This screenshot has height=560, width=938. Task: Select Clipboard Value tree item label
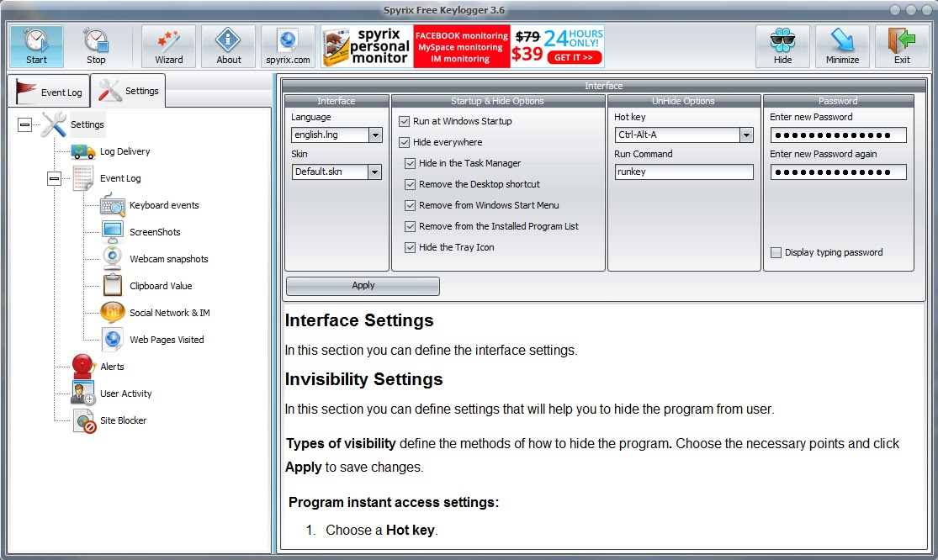point(161,286)
